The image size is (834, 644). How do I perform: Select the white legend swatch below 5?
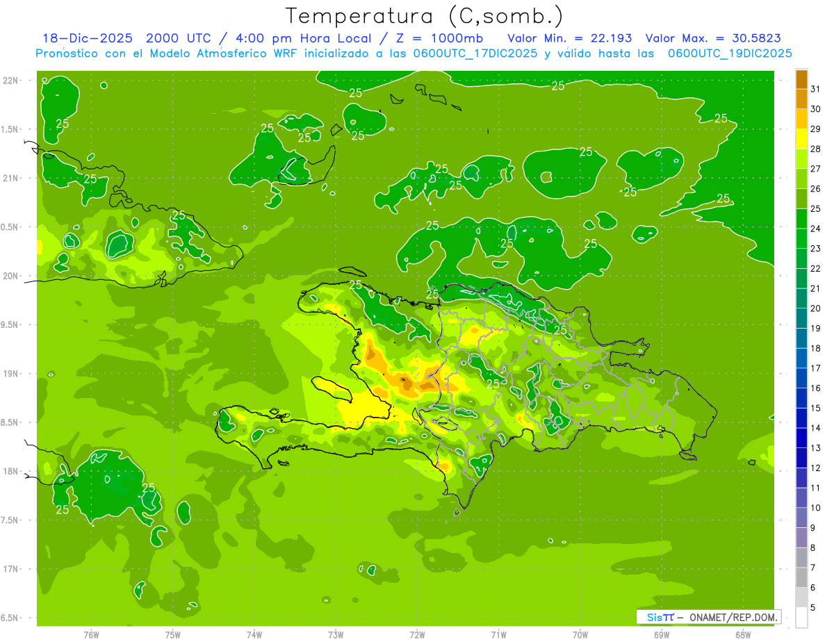801,618
